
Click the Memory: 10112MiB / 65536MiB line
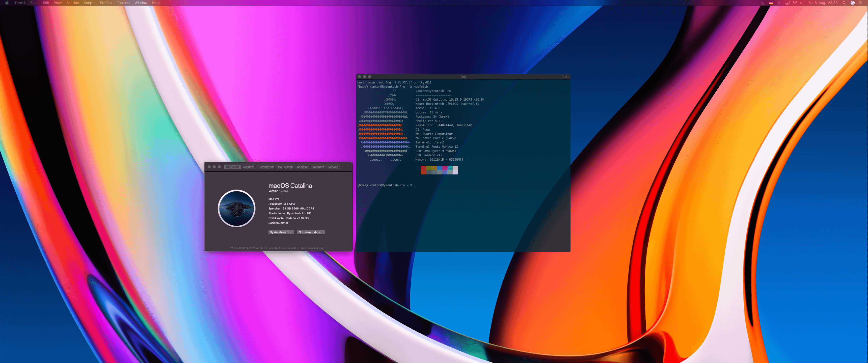point(439,160)
